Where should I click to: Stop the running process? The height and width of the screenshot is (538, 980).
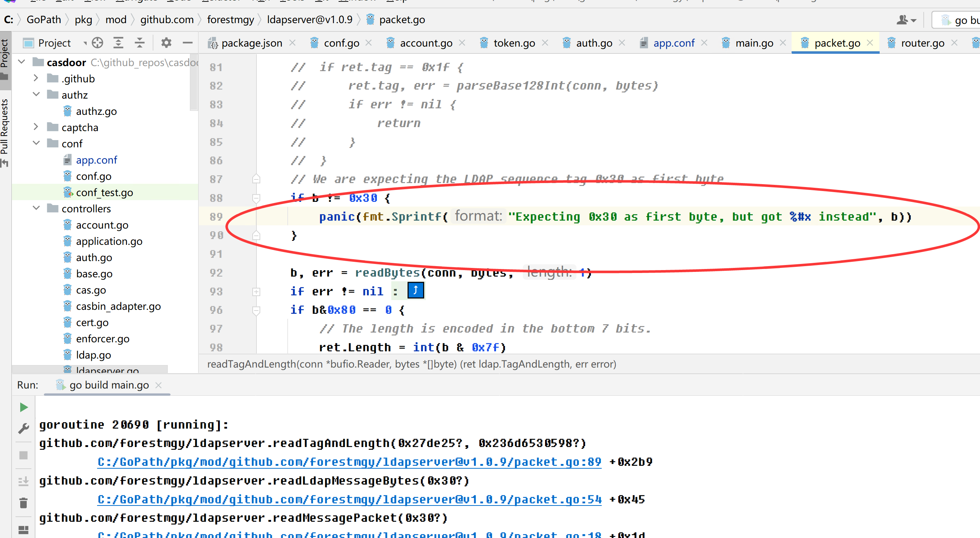point(23,455)
